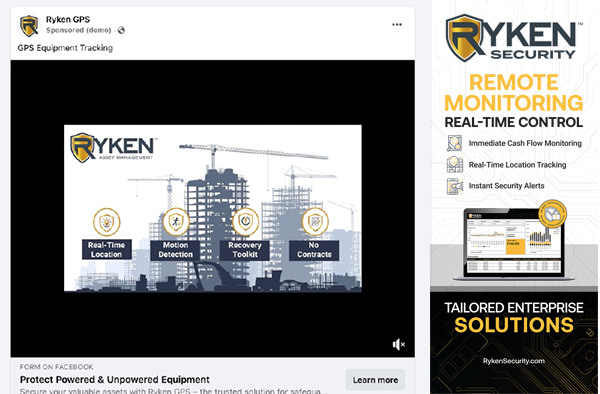This screenshot has height=394, width=600.
Task: Click the Immediate Cash Flow Monitoring icon
Action: pos(455,143)
